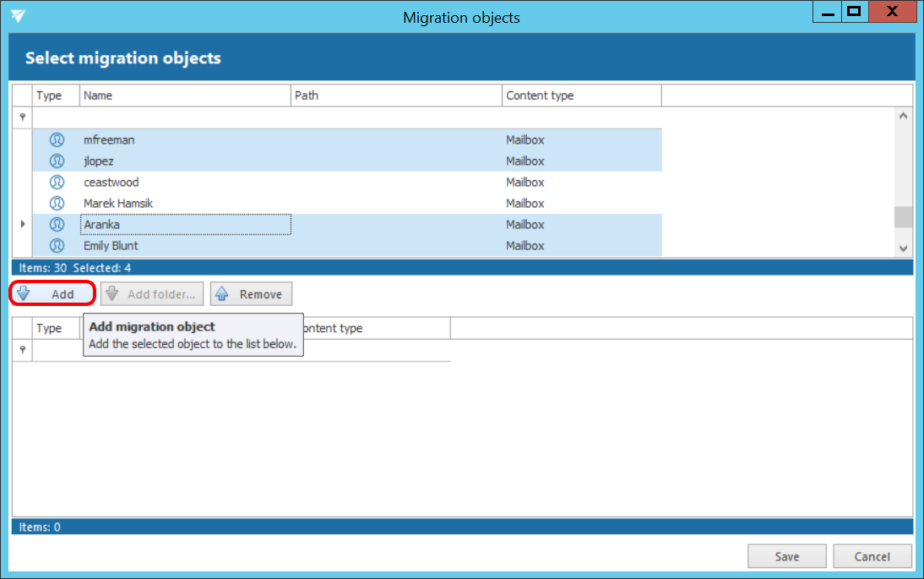Expand the row indicator arrow beside Aranka
Image resolution: width=924 pixels, height=579 pixels.
click(23, 224)
